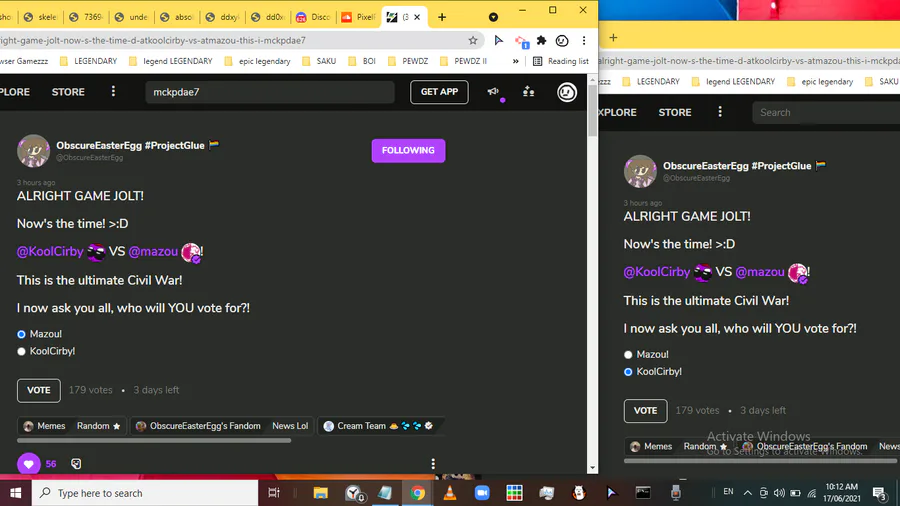The width and height of the screenshot is (900, 506).
Task: Open File Explorer from the taskbar
Action: pos(320,493)
